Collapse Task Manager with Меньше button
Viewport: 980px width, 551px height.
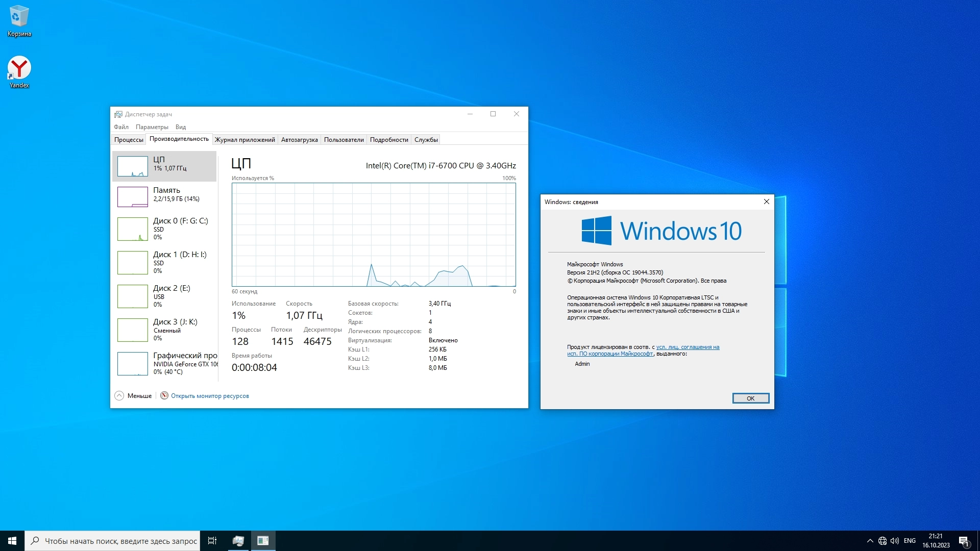tap(133, 396)
